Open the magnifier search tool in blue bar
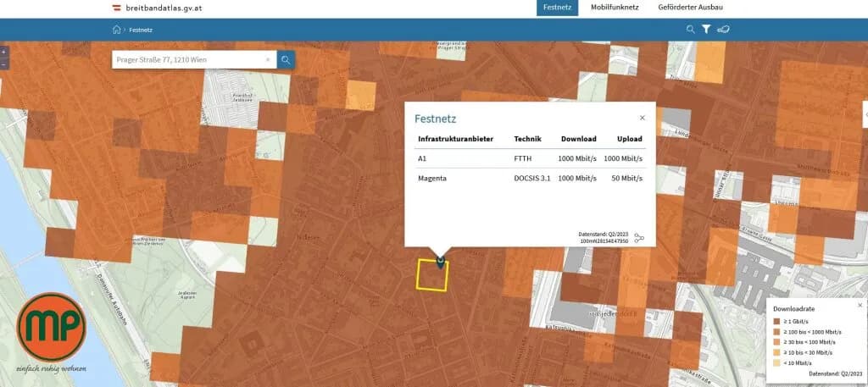Image resolution: width=868 pixels, height=387 pixels. (690, 30)
